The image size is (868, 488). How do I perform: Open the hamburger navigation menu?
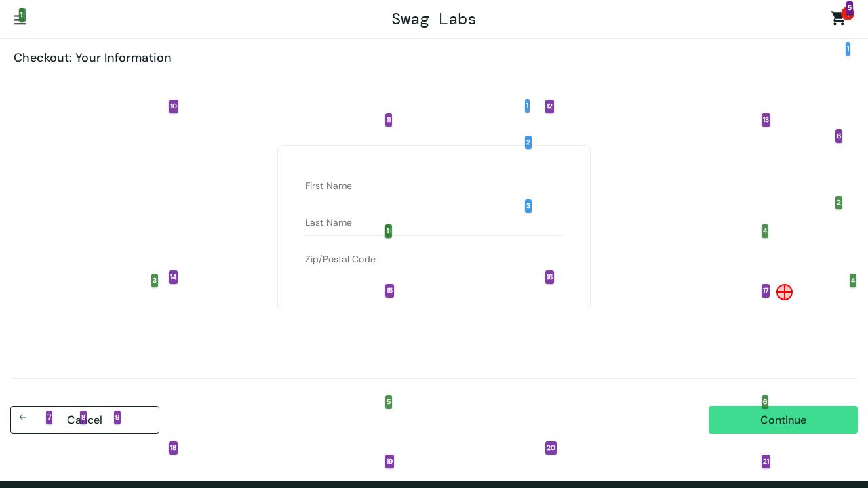point(20,20)
